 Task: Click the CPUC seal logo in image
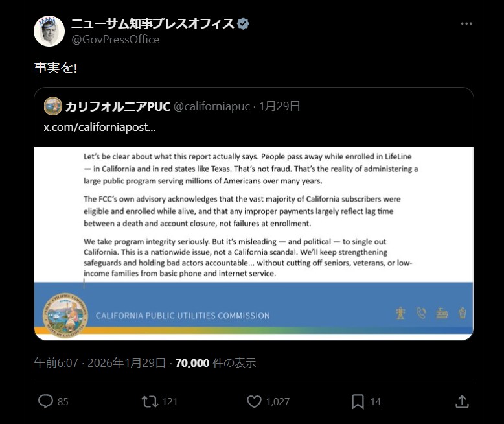pyautogui.click(x=65, y=315)
